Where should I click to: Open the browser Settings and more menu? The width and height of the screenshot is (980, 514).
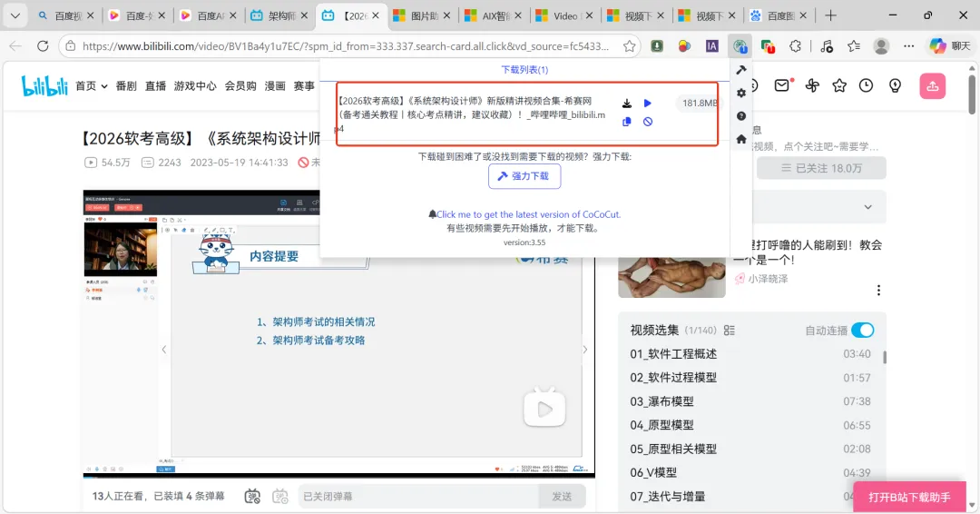pos(908,45)
